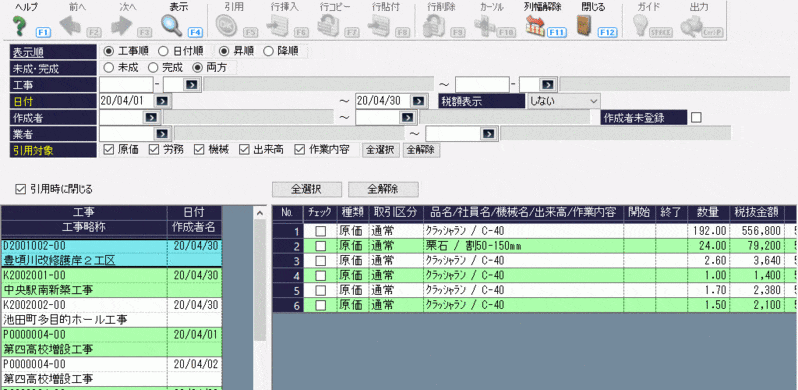Click the 日付 start date field
Image resolution: width=798 pixels, height=390 pixels.
point(127,101)
